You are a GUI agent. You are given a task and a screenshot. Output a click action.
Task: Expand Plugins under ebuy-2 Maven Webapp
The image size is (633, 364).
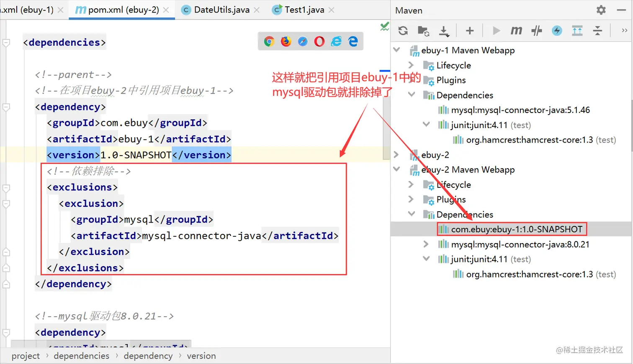click(411, 199)
